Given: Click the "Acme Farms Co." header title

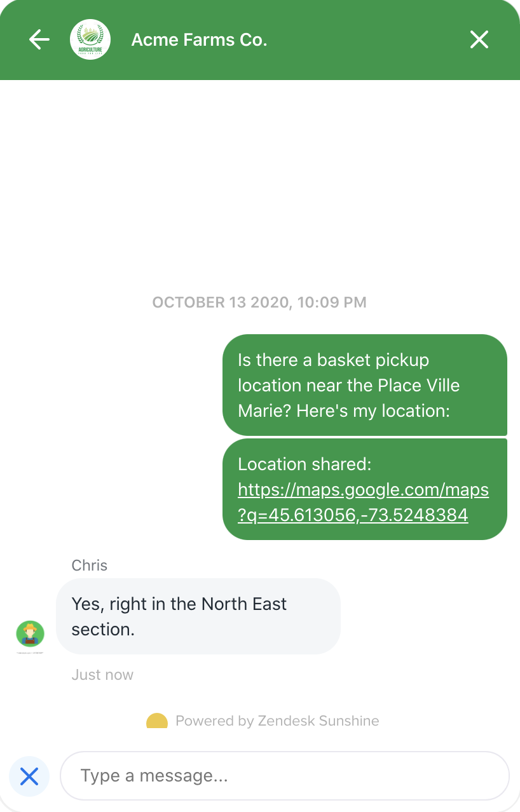Looking at the screenshot, I should tap(199, 40).
